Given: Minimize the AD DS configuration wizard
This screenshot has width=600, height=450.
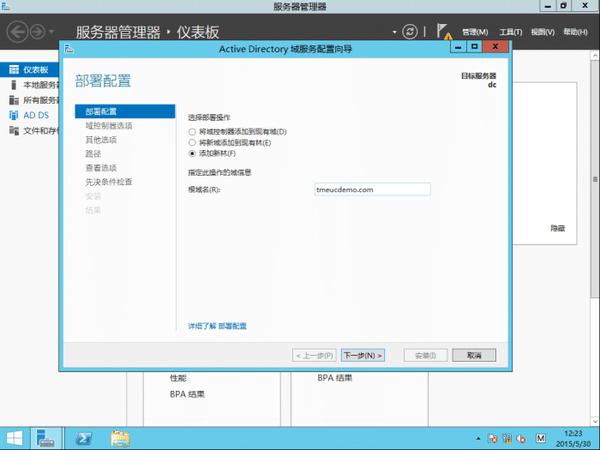Looking at the screenshot, I should (458, 47).
